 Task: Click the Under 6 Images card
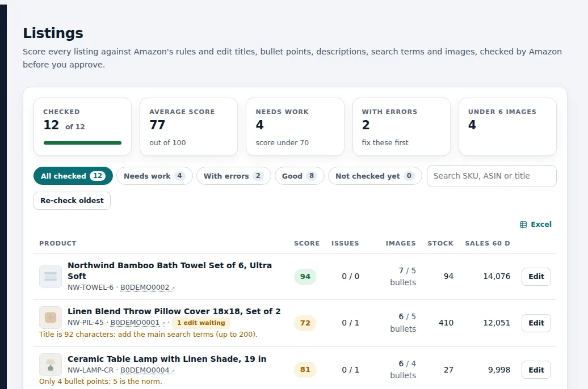pos(508,126)
